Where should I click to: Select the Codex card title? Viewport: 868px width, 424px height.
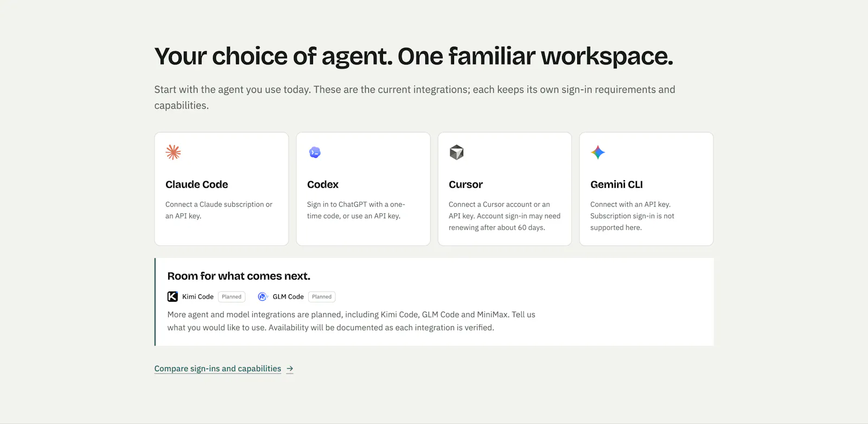click(x=323, y=185)
